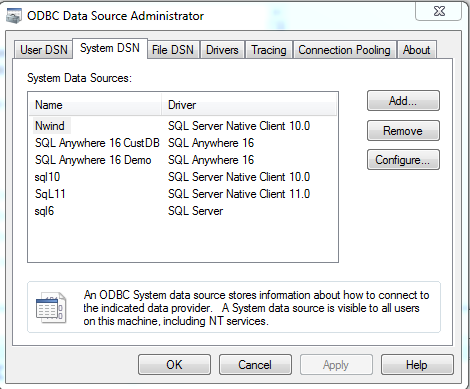The image size is (470, 389).
Task: Open the File DSN tab
Action: pos(173,50)
